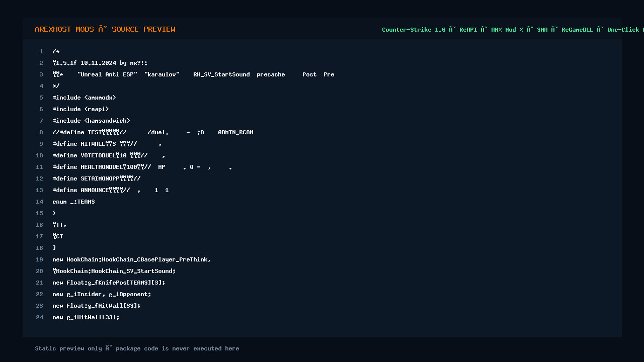Click the Counter-Strike 1.6 tag in header

pyautogui.click(x=414, y=30)
